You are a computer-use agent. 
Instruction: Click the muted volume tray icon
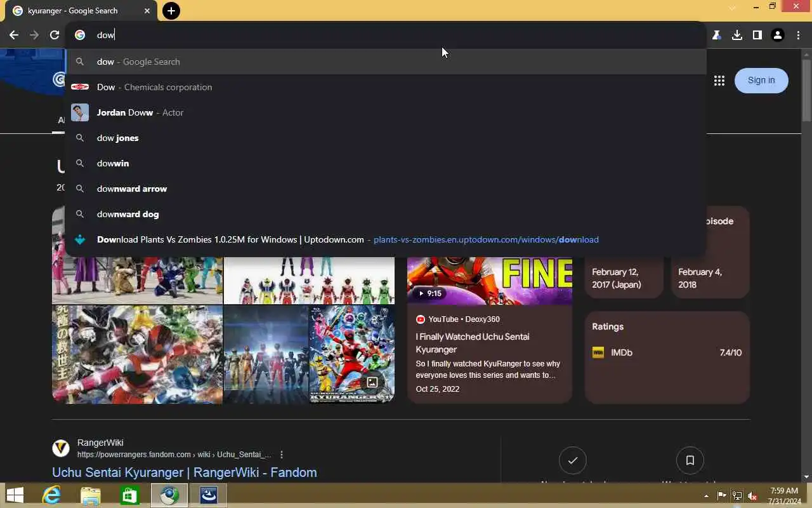pos(752,496)
